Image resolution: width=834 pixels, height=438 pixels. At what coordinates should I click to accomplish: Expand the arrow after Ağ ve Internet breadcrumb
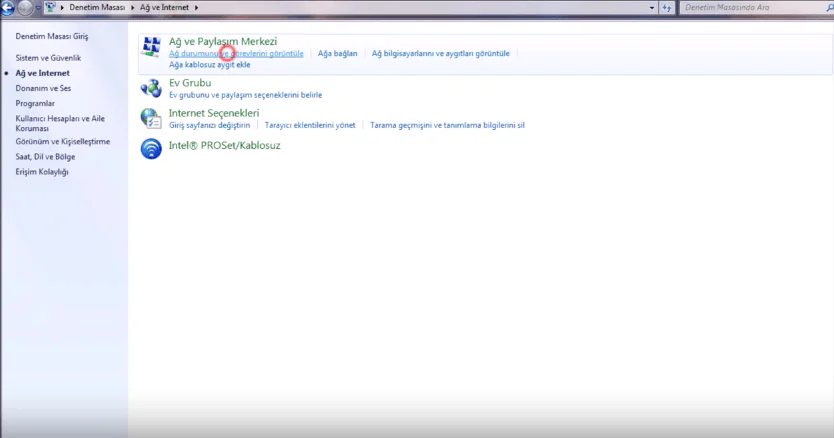pyautogui.click(x=195, y=8)
